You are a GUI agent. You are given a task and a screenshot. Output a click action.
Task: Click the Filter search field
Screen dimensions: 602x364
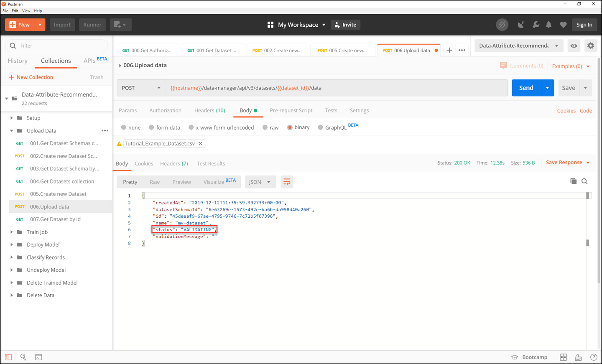pos(56,46)
